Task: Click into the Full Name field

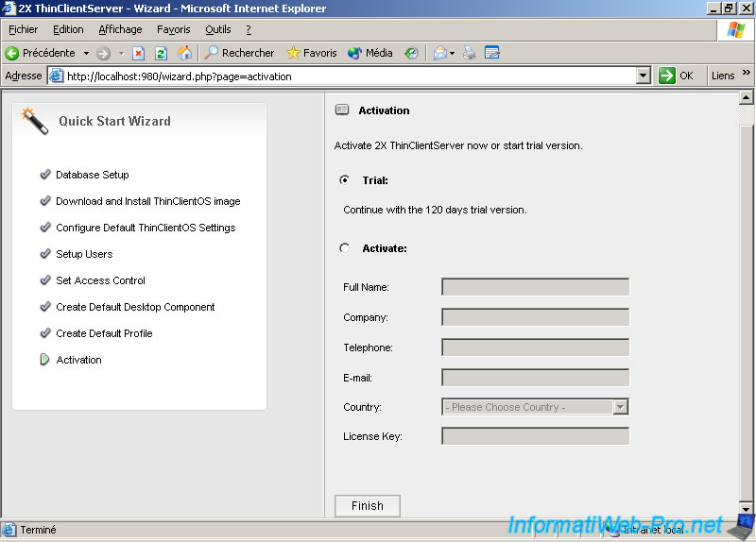Action: click(x=535, y=287)
